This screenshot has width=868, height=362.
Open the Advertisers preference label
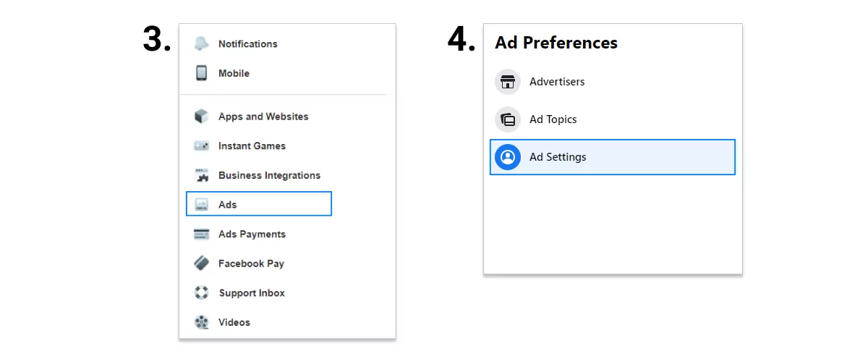tap(557, 82)
